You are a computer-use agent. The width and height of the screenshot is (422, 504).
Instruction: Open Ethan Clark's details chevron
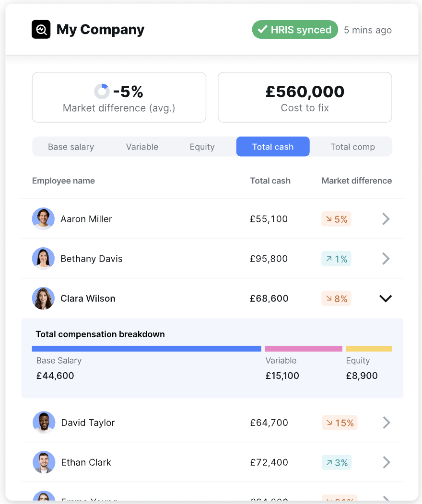click(x=386, y=462)
